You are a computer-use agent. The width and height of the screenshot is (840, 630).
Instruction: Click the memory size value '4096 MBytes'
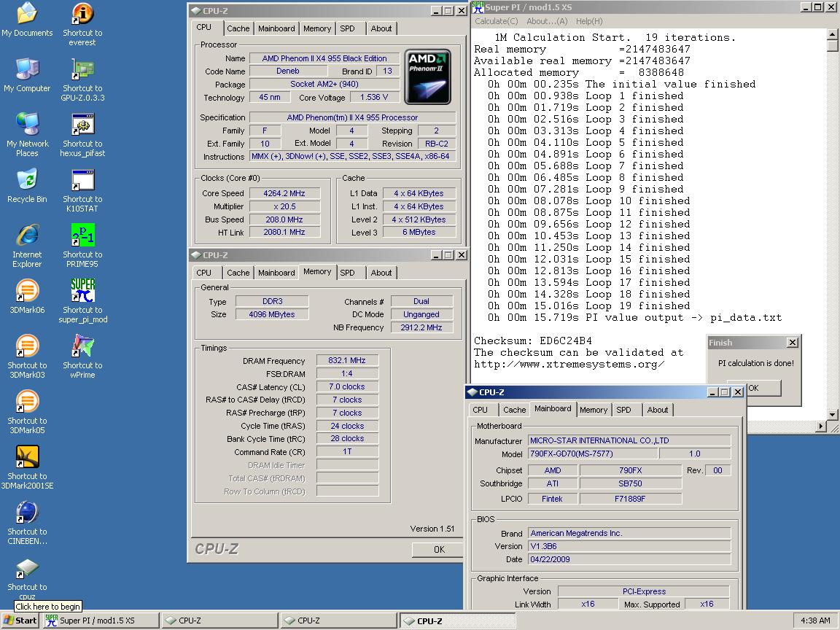coord(271,314)
